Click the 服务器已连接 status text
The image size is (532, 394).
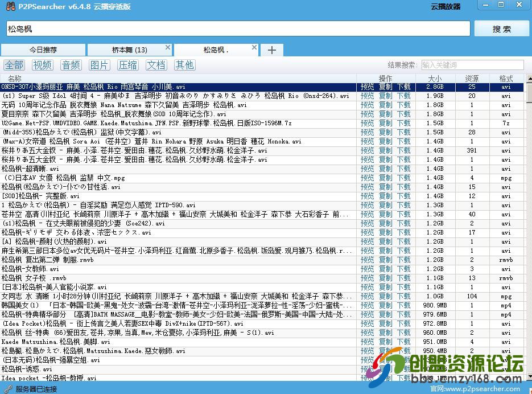click(x=36, y=389)
